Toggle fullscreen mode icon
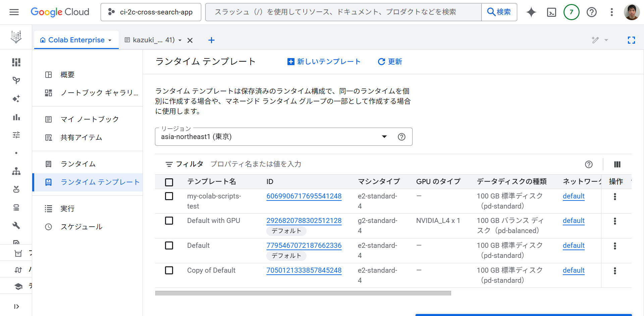Image resolution: width=644 pixels, height=316 pixels. (x=631, y=40)
